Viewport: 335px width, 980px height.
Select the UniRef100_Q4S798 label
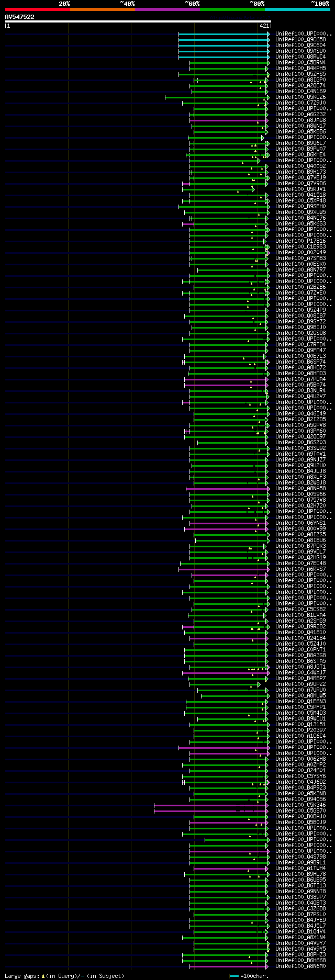click(x=300, y=857)
